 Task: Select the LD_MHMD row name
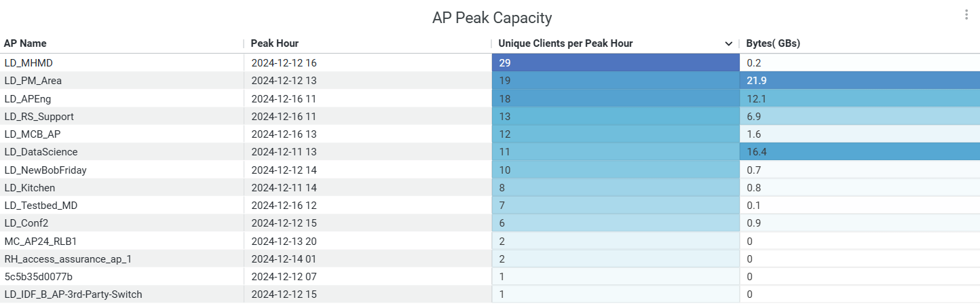point(29,63)
